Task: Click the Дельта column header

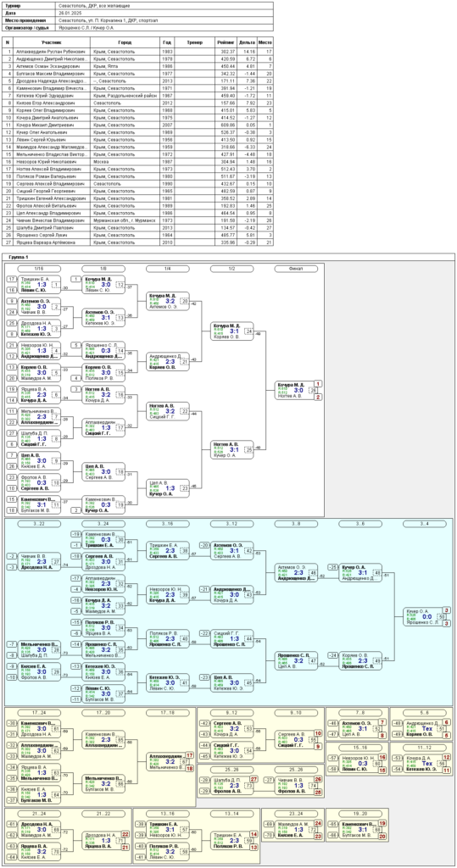Action: tap(247, 42)
